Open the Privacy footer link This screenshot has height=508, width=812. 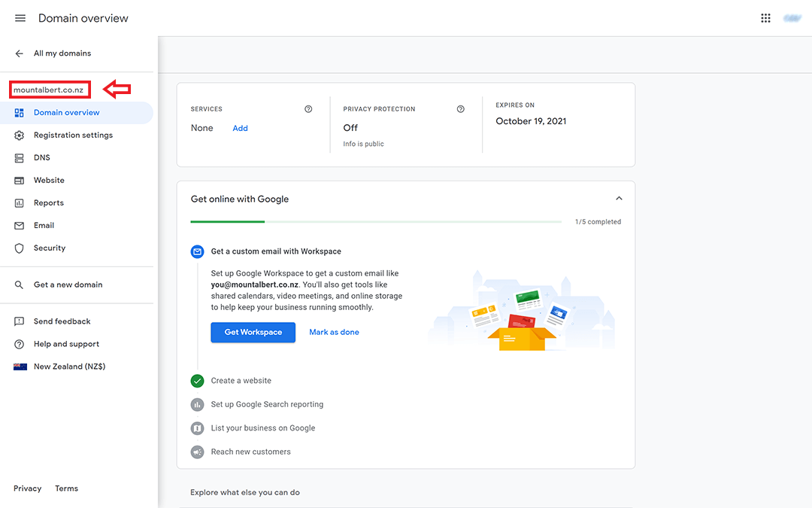pos(28,488)
